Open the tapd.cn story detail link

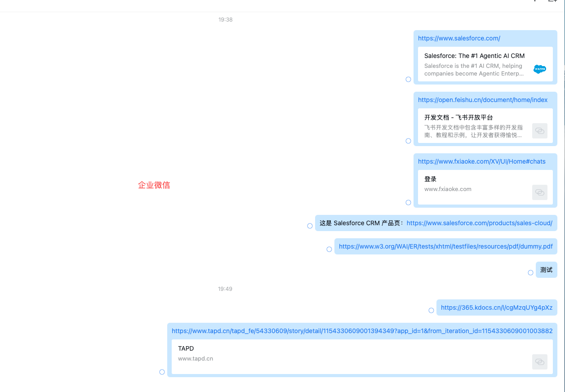click(362, 331)
